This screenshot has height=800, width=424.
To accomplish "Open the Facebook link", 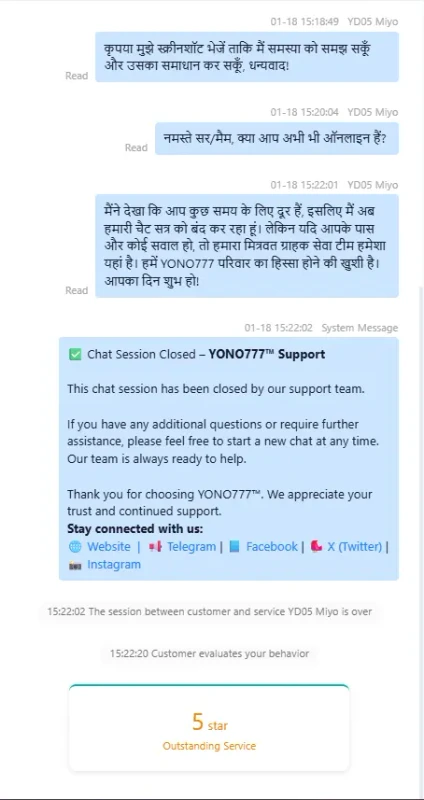I will tap(271, 546).
